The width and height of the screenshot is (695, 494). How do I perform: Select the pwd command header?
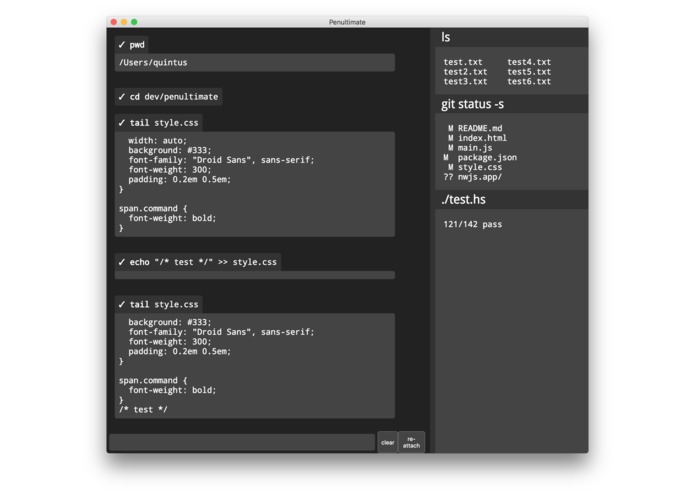[132, 45]
